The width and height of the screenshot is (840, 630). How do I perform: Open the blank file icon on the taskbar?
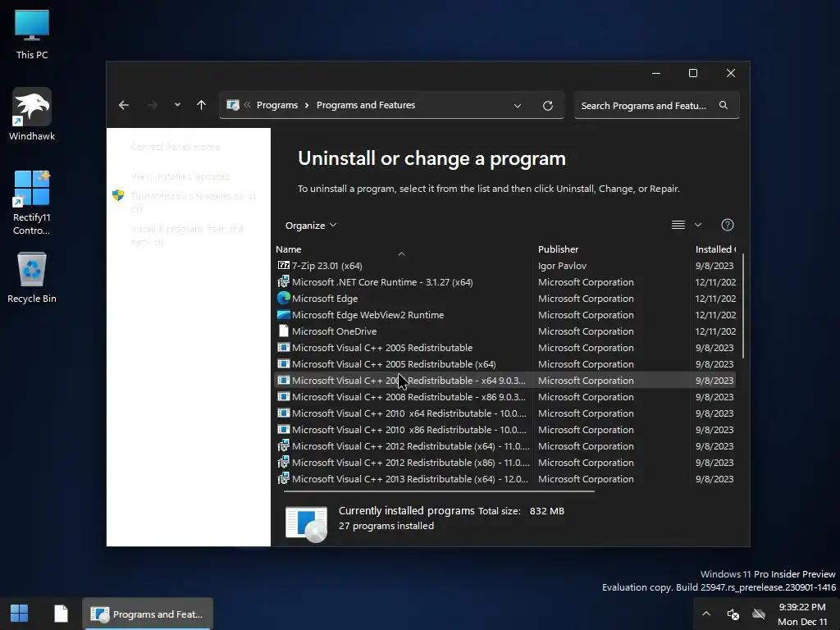(61, 614)
